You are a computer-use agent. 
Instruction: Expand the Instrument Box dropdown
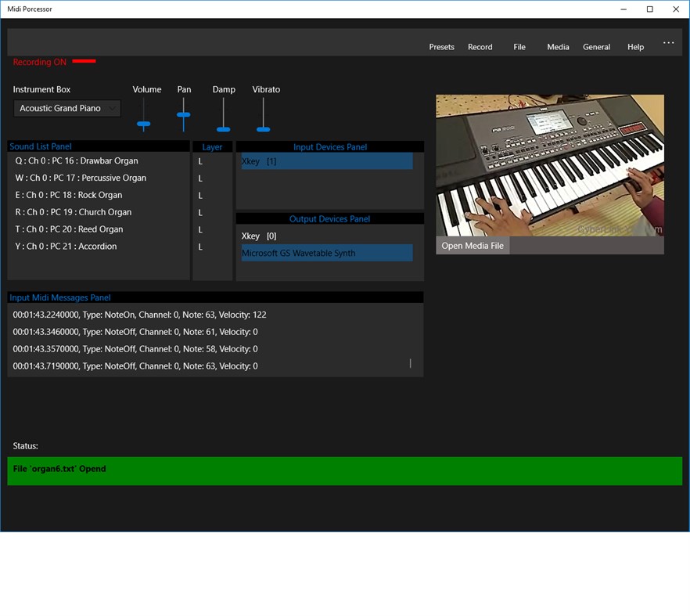113,108
